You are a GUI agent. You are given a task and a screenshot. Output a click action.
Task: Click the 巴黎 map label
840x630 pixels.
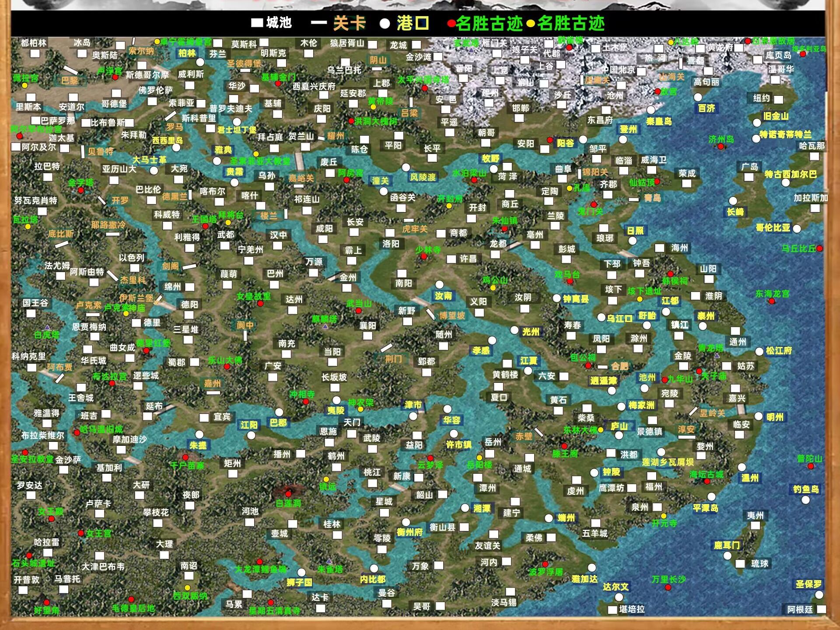[70, 80]
